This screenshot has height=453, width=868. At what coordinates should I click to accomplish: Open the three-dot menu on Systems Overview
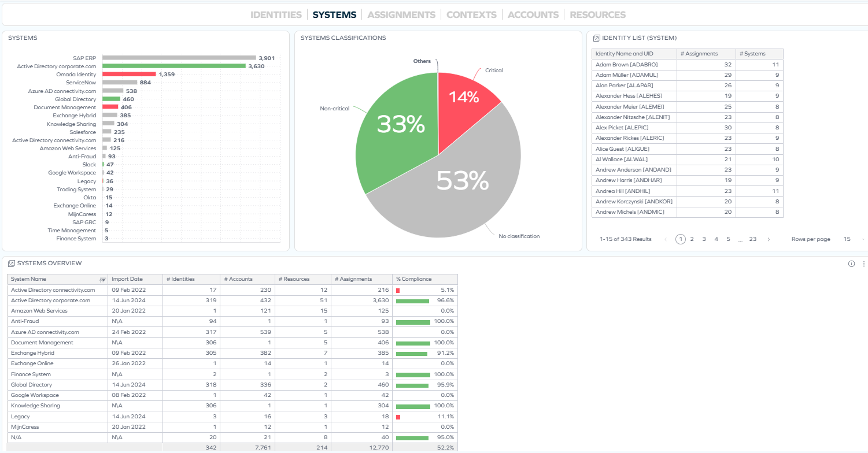coord(863,263)
